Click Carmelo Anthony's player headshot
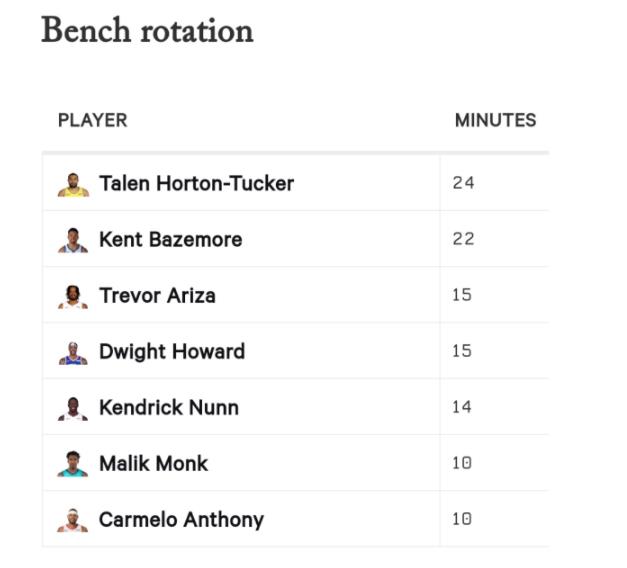Image resolution: width=627 pixels, height=568 pixels. point(73,520)
